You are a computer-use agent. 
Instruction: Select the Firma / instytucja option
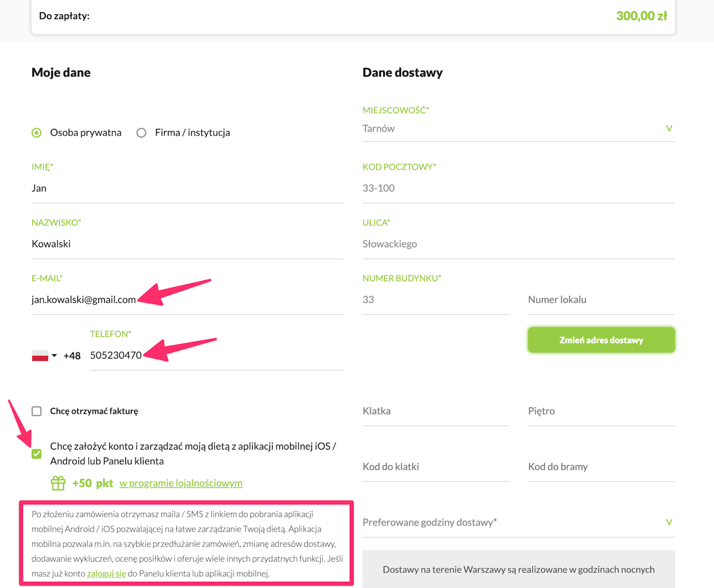point(142,133)
